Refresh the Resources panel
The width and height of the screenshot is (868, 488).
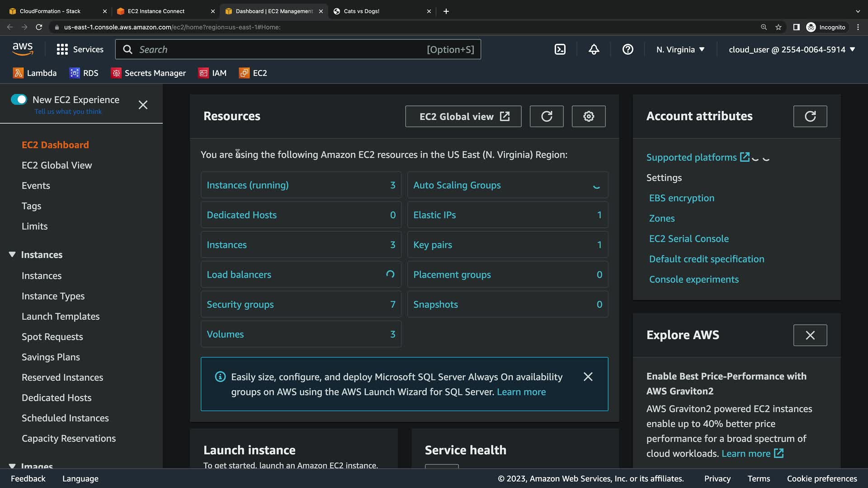coord(547,116)
